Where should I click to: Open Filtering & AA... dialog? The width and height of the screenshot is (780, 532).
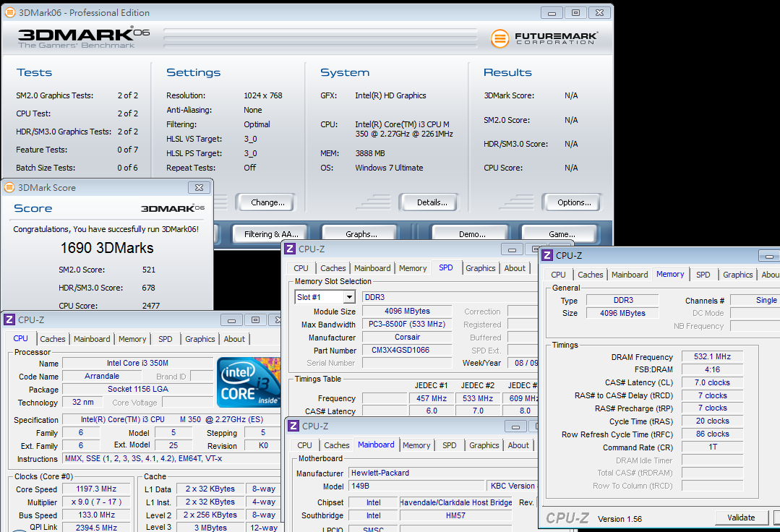[x=271, y=234]
